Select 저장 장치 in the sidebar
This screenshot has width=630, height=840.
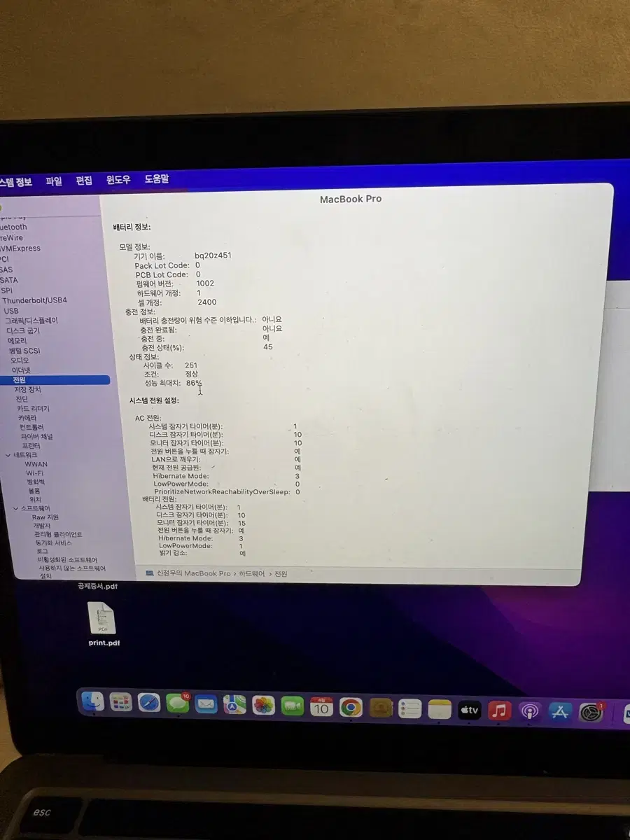pos(27,390)
